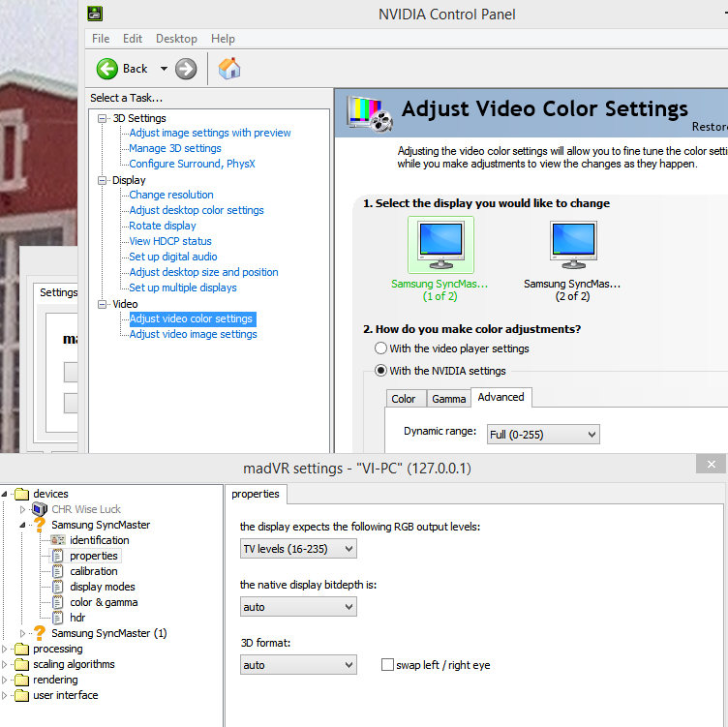Expand the rendering folder node
The image size is (728, 727).
tap(4, 680)
